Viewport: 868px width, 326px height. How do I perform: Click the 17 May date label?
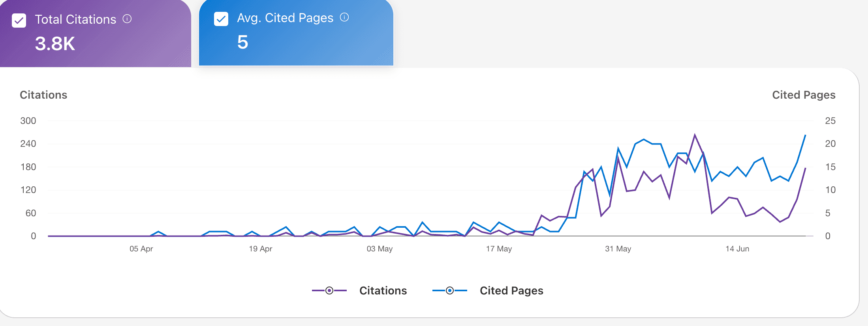click(499, 249)
